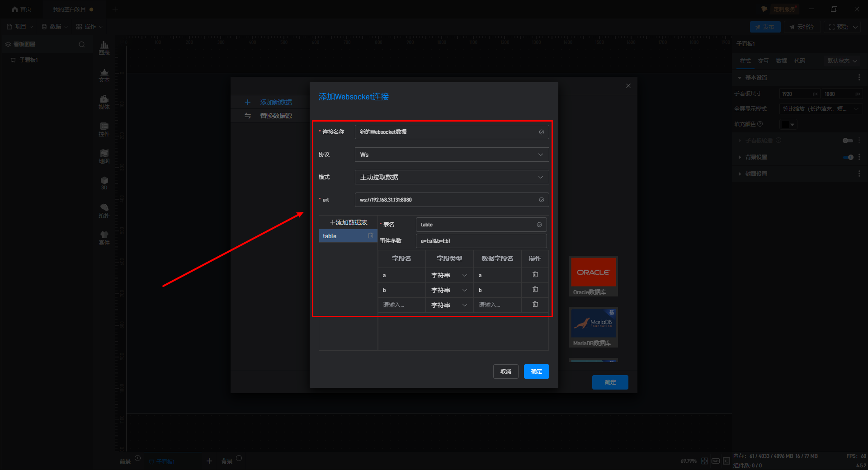Confirm the Websocket connection with 确定
Screen dimensions: 868x470
[x=537, y=371]
